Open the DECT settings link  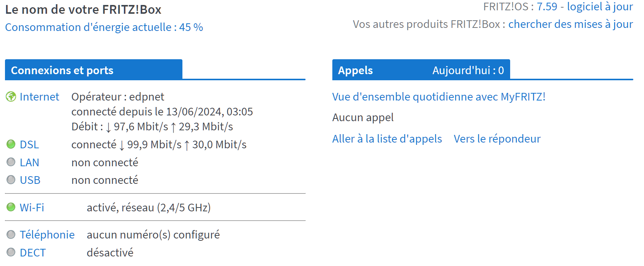point(33,253)
